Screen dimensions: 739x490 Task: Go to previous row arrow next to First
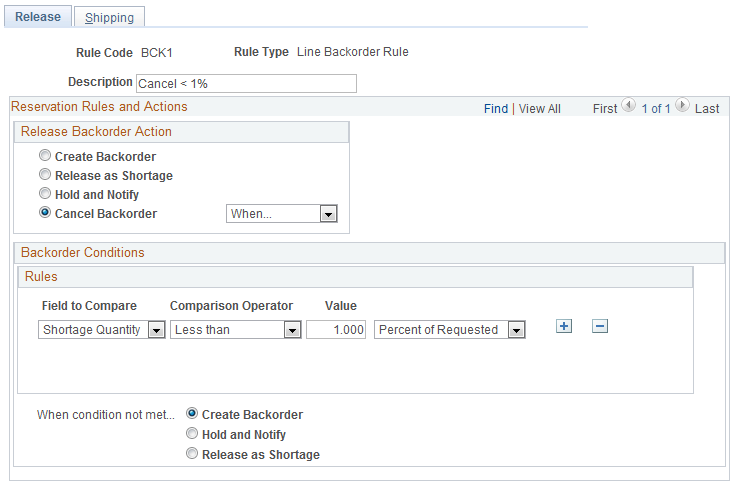[x=629, y=105]
